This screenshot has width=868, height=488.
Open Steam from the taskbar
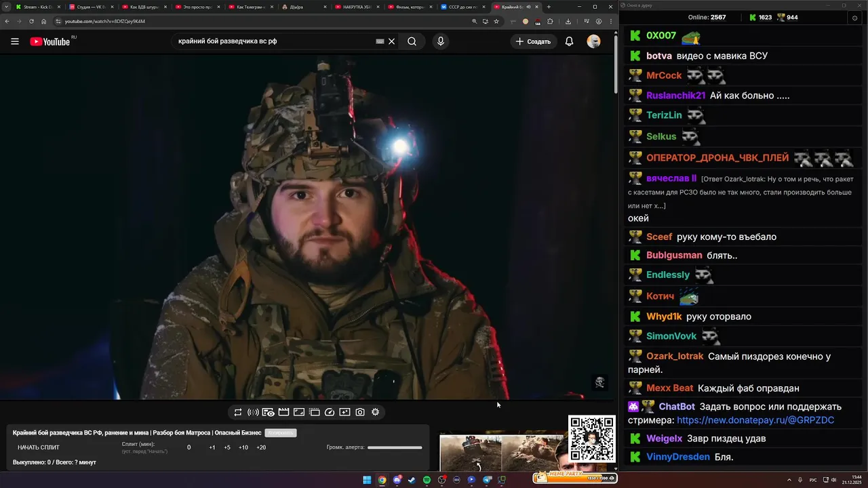(412, 480)
